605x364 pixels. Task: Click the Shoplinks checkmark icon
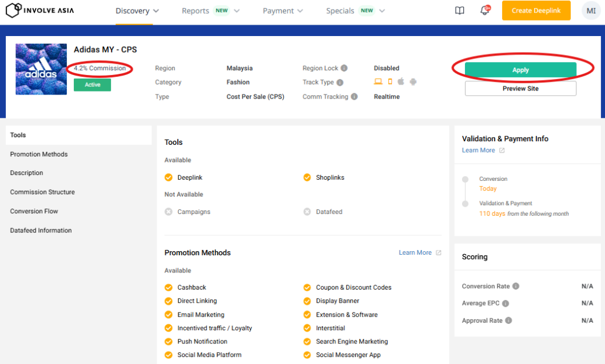pyautogui.click(x=307, y=177)
